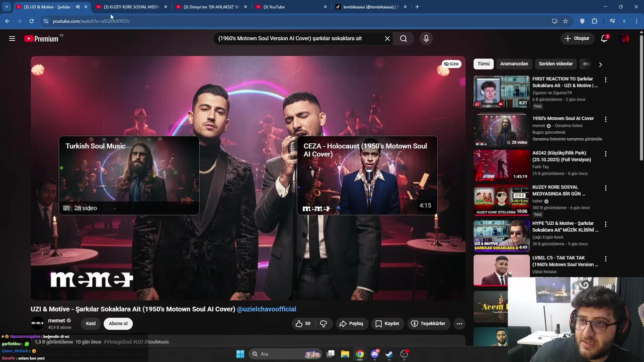The image size is (644, 362).
Task: Open options for LVBEL C5 video
Action: tap(605, 259)
